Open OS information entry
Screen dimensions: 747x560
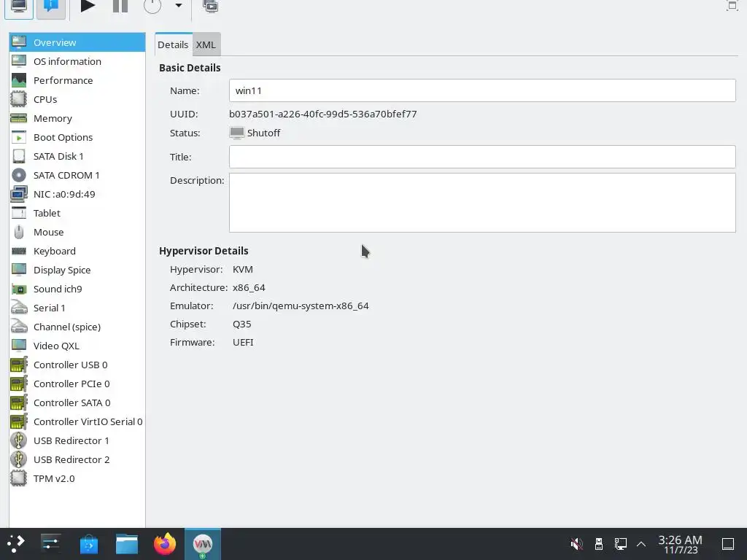[77, 61]
